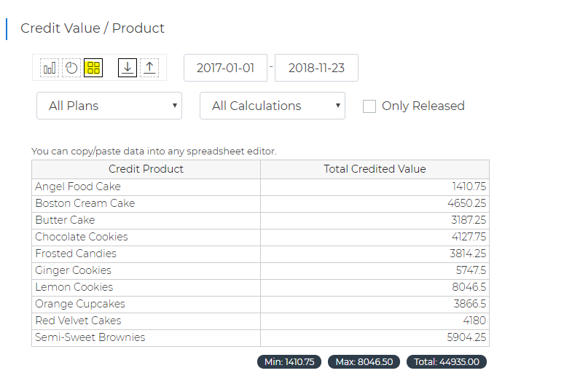Select the Angel Food Cake row

(x=260, y=187)
